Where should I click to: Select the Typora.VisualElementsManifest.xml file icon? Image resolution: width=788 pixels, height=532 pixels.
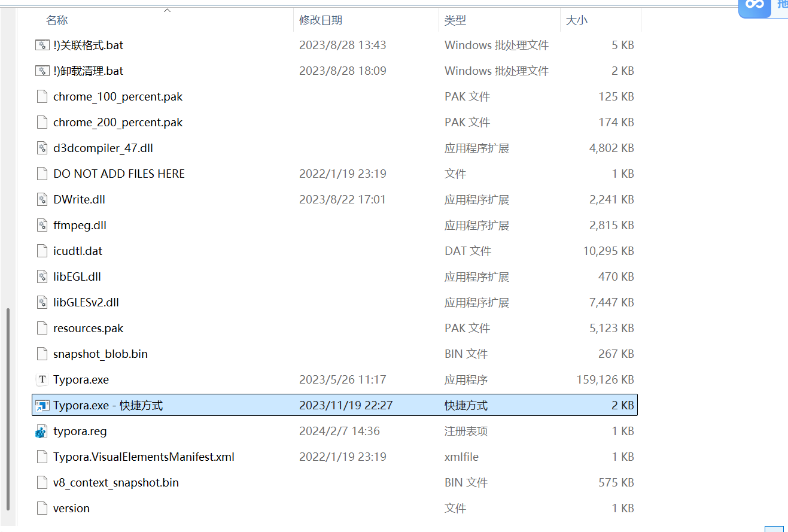(x=42, y=457)
